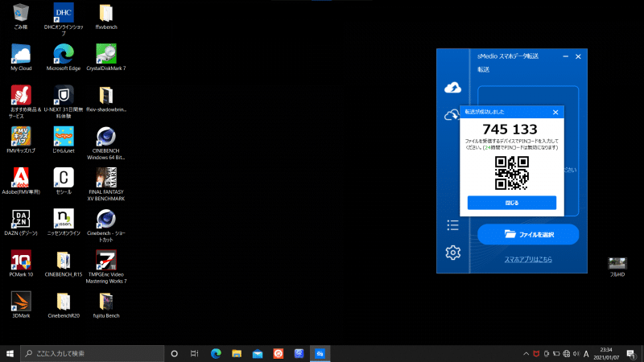Image resolution: width=644 pixels, height=362 pixels.
Task: Click the taskbar search box
Action: click(x=92, y=353)
